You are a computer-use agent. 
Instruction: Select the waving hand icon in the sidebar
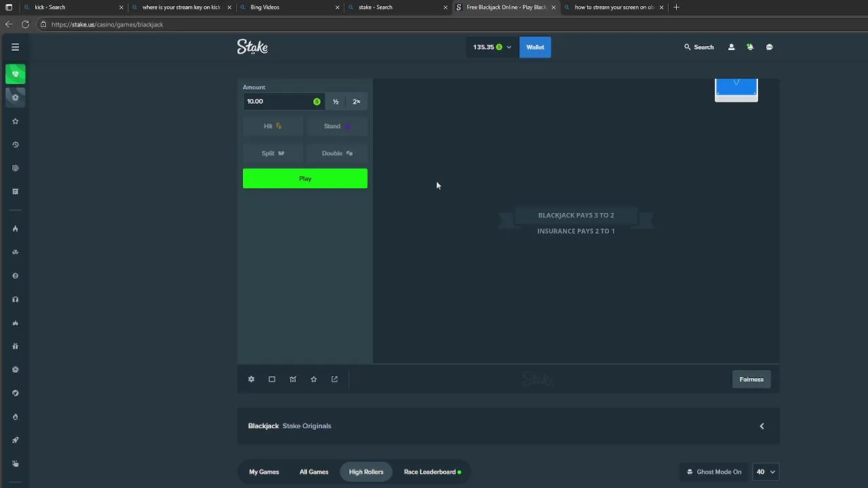coord(15,464)
